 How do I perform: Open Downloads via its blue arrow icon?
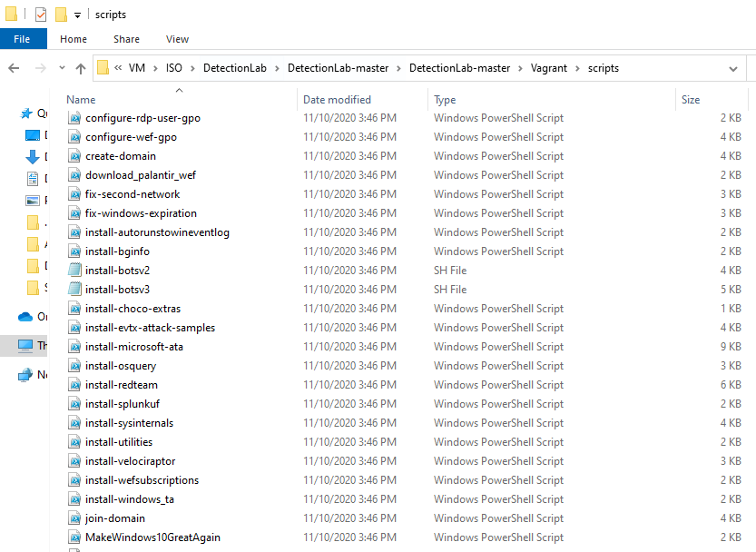coord(32,156)
